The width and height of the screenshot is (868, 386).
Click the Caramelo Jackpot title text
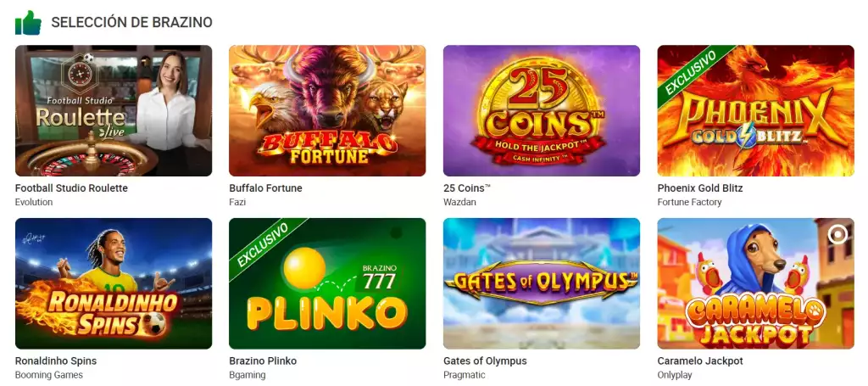click(699, 361)
